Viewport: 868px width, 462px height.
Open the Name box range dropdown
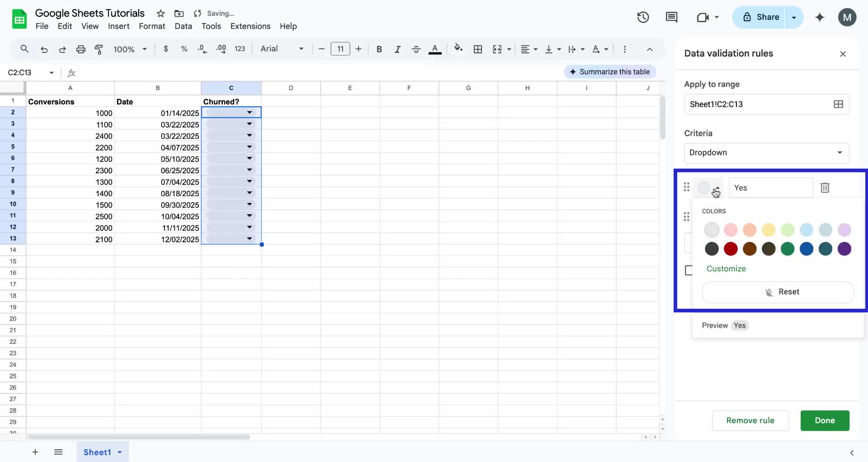(51, 72)
